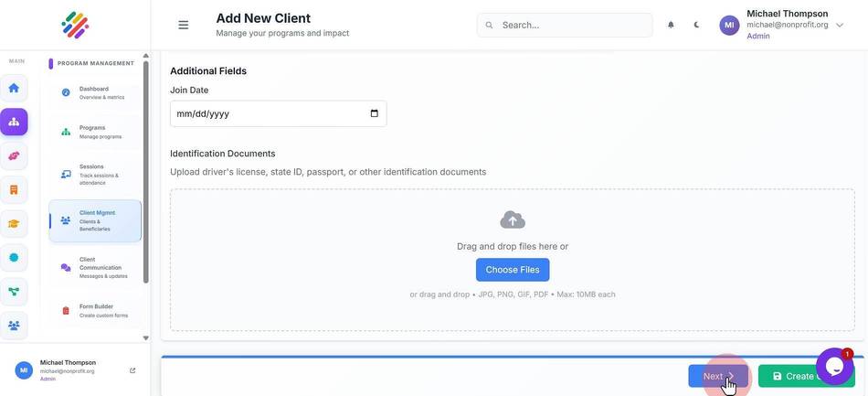
Task: Focus the Search input field
Action: tap(565, 25)
